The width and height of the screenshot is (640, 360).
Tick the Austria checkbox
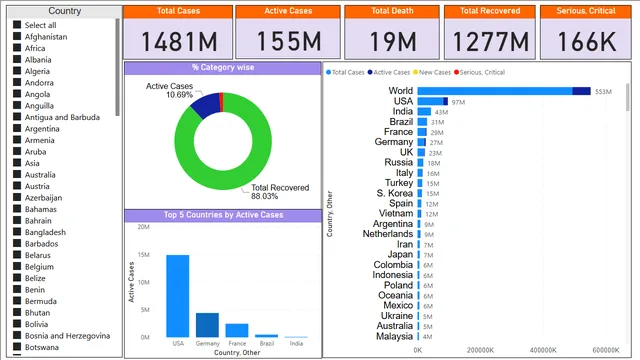point(17,186)
